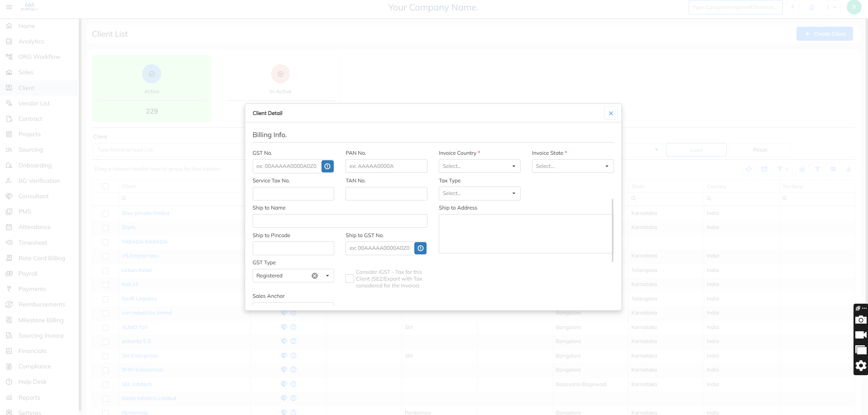Select the Active status card
868x415 pixels.
[x=152, y=89]
